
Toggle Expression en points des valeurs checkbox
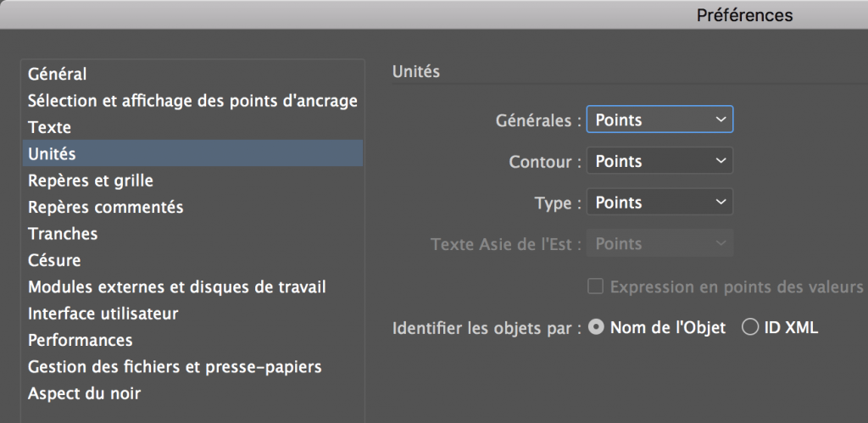click(595, 287)
